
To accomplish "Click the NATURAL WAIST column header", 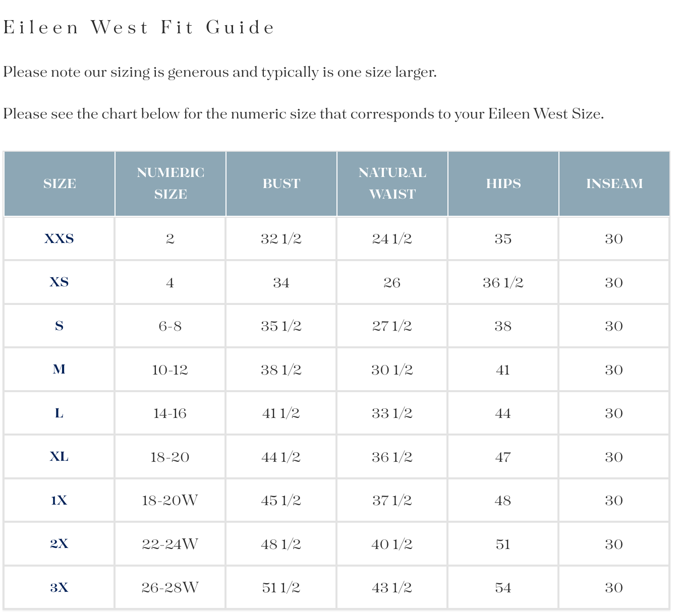I will point(392,183).
